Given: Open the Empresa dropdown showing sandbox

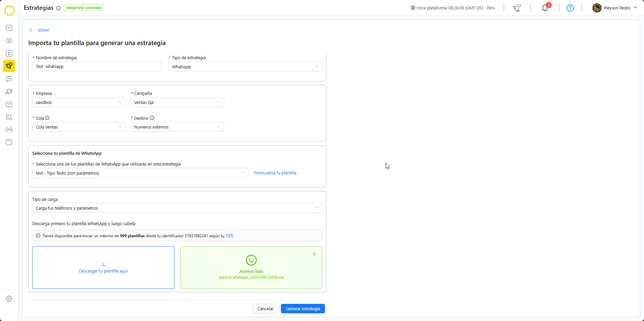Looking at the screenshot, I should tap(79, 102).
